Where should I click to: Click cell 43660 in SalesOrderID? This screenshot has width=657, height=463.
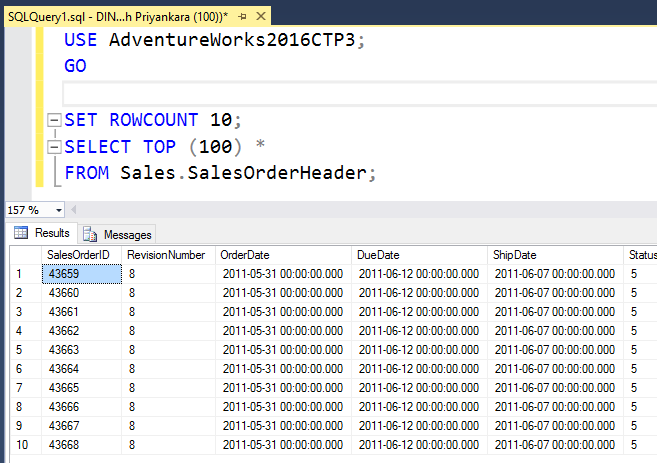click(82, 293)
